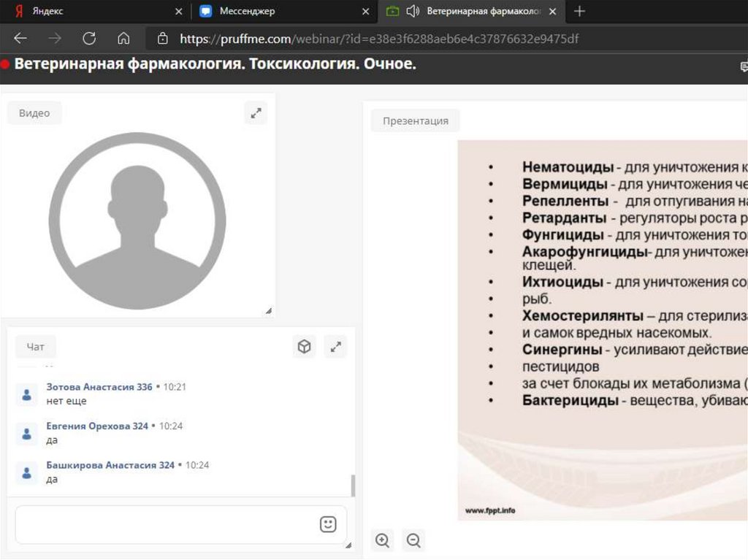Viewport: 748px width, 560px height.
Task: Expand the chat panel to fullscreen
Action: [336, 347]
